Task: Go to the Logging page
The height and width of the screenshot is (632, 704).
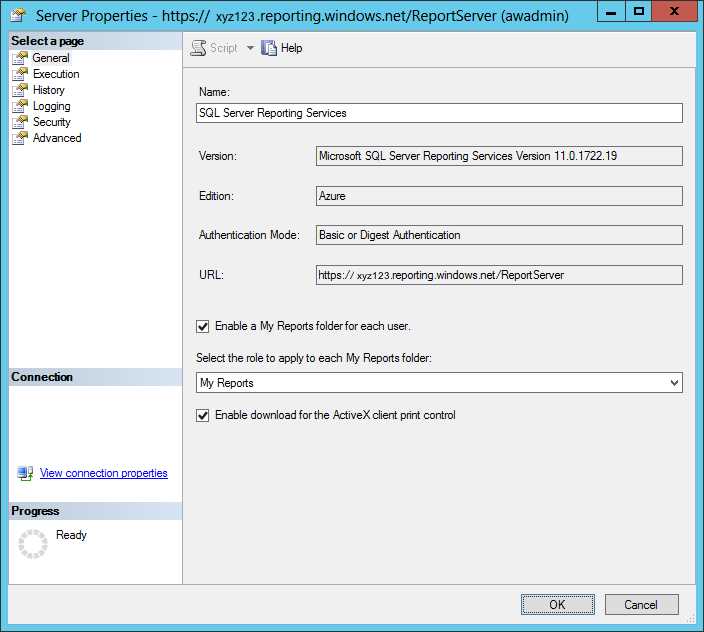Action: click(52, 106)
